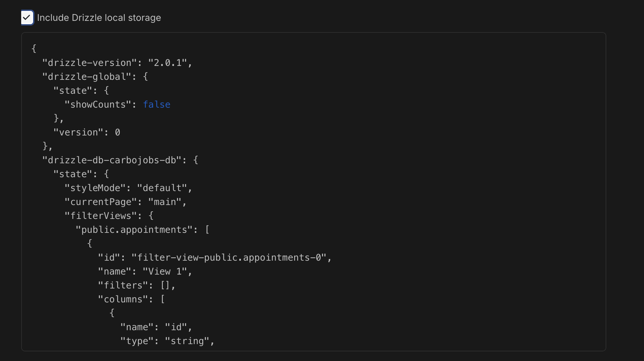Click the "currentPage" key
This screenshot has height=361, width=644.
point(101,202)
